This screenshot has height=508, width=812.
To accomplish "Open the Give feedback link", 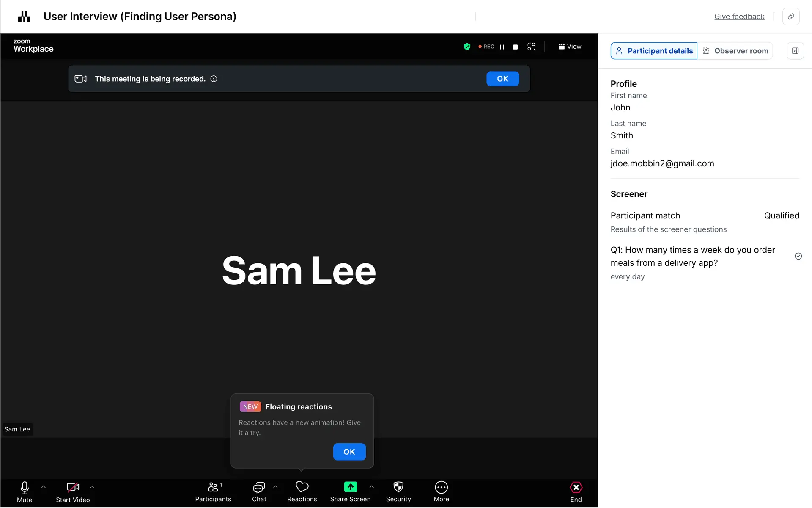I will [739, 17].
